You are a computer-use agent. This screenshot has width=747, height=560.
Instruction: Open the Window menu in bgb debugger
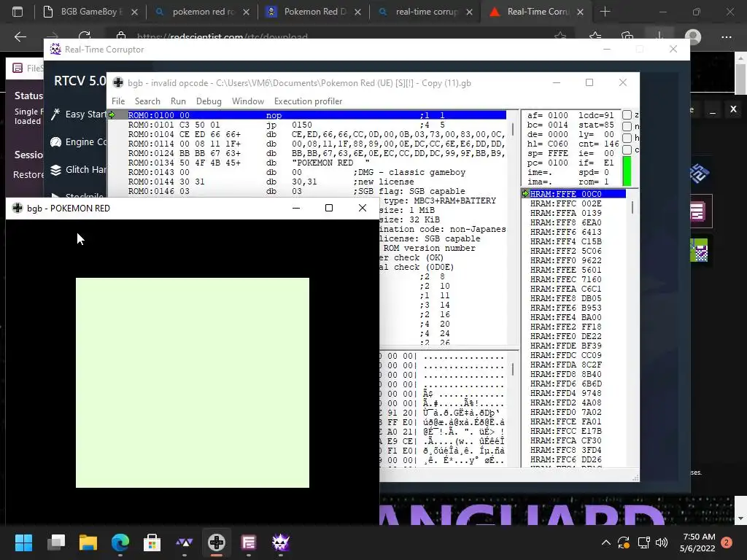pos(248,101)
